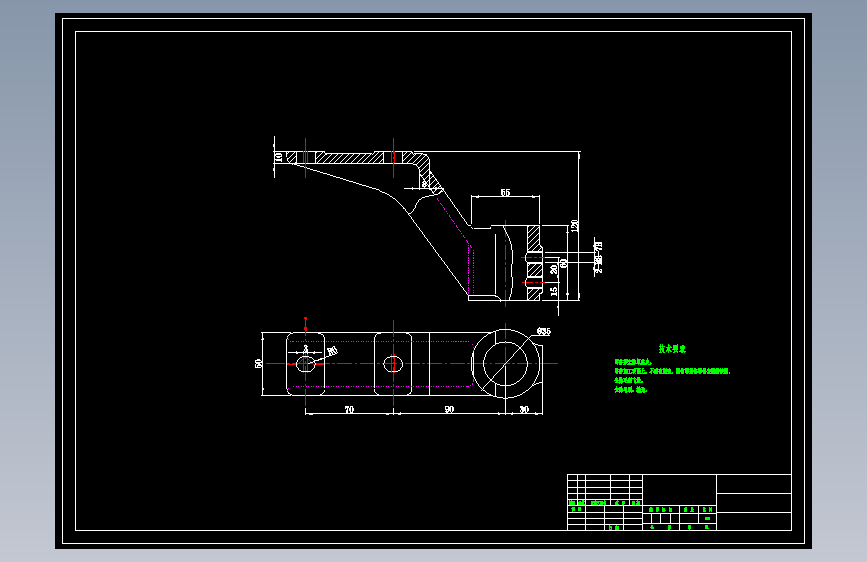Select the left slotted hole in plan view
Screen dimensions: 867x562
click(x=306, y=364)
